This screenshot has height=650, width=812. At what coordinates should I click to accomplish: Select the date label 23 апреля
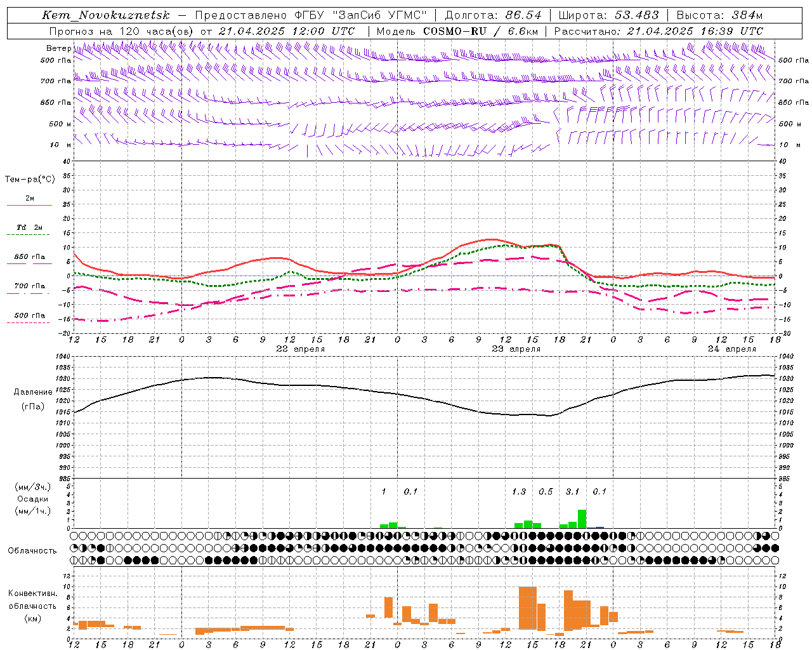(x=516, y=349)
